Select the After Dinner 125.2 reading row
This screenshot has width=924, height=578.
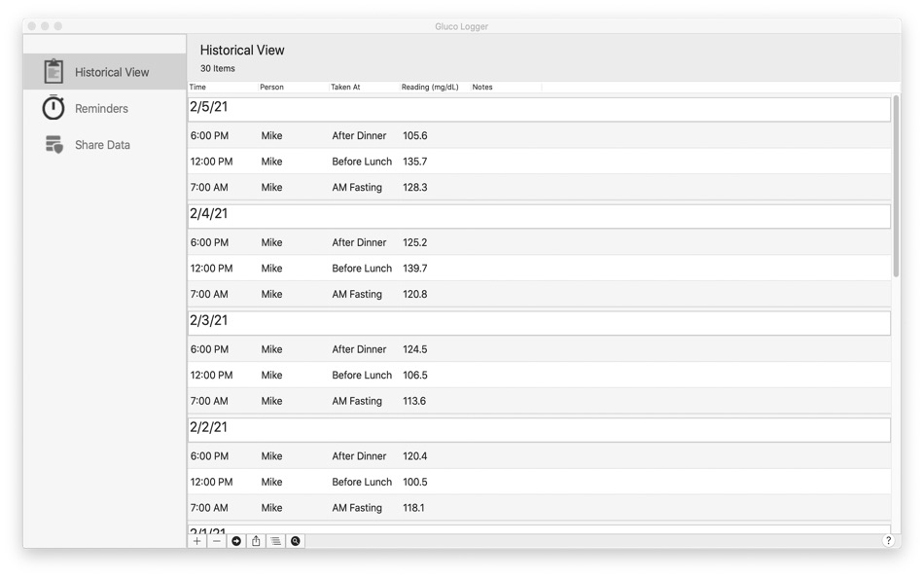(x=438, y=242)
